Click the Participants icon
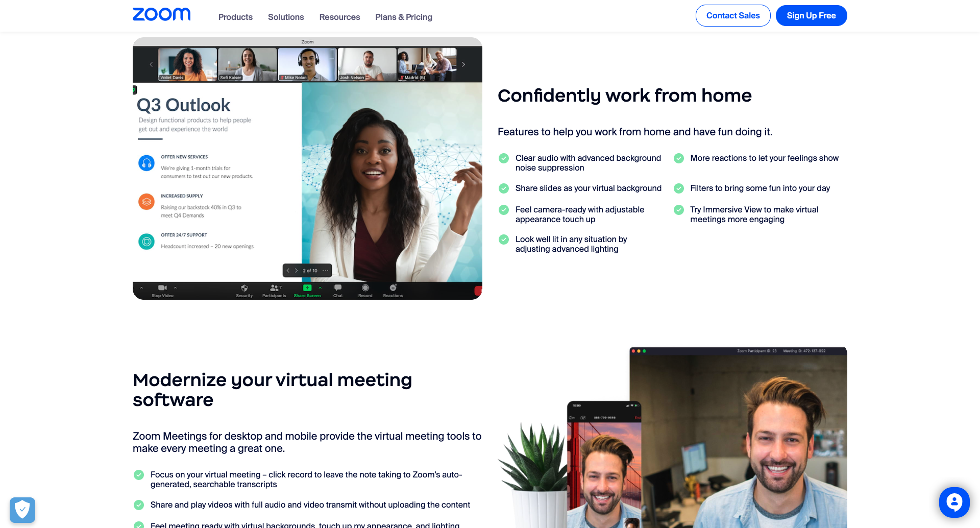 pyautogui.click(x=275, y=288)
